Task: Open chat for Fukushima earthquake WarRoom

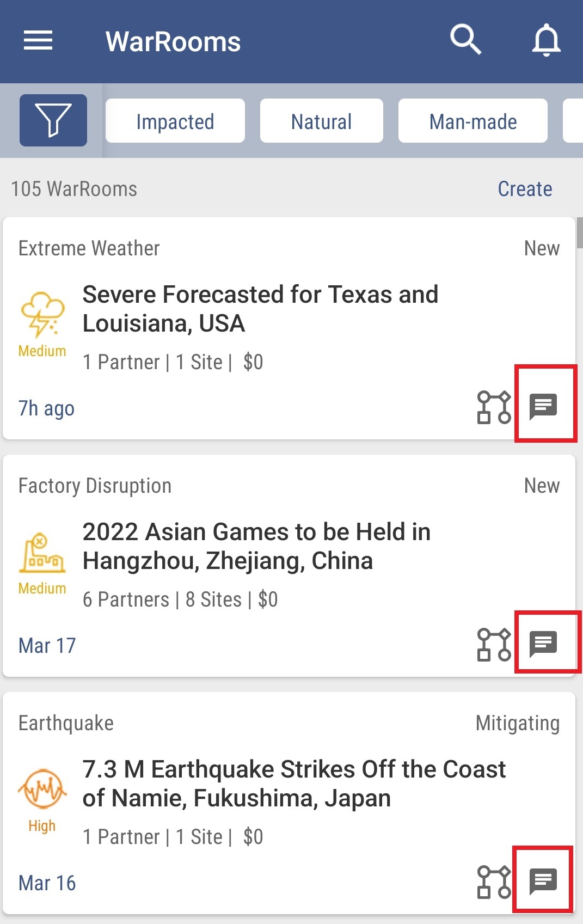Action: pos(543,881)
